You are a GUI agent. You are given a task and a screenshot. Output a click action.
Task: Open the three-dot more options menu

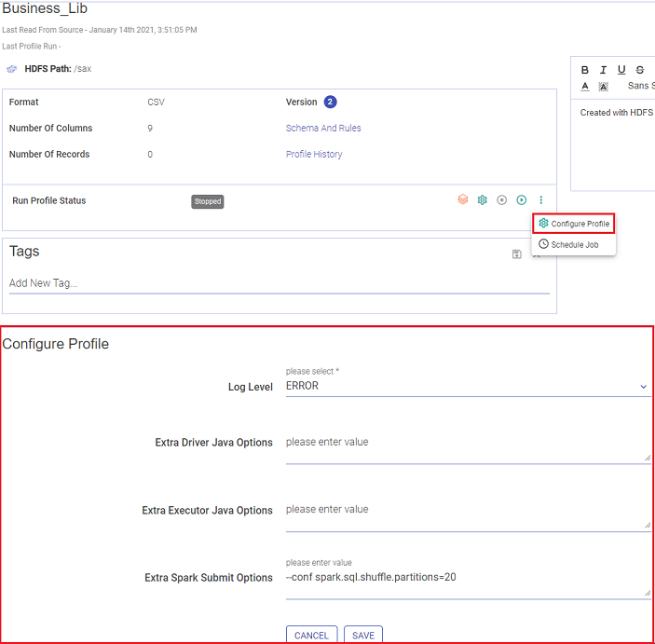pyautogui.click(x=541, y=200)
